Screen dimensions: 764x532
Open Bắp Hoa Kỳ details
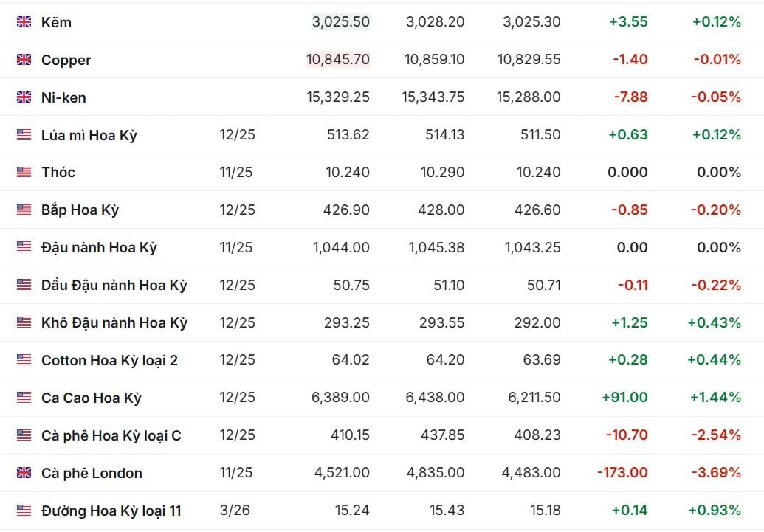coord(80,210)
